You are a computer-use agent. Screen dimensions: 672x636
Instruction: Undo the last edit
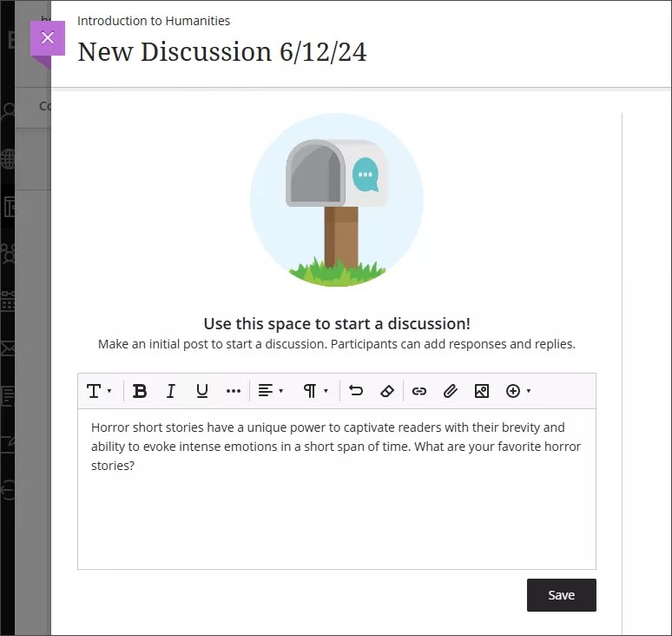point(356,391)
